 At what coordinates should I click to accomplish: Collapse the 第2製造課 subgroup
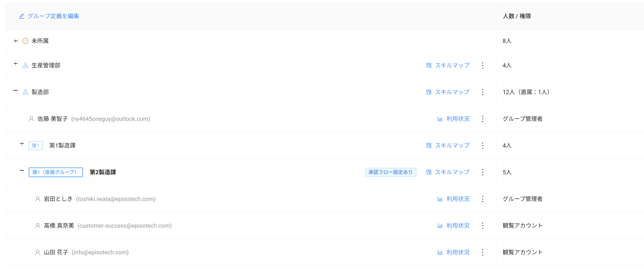click(x=22, y=171)
